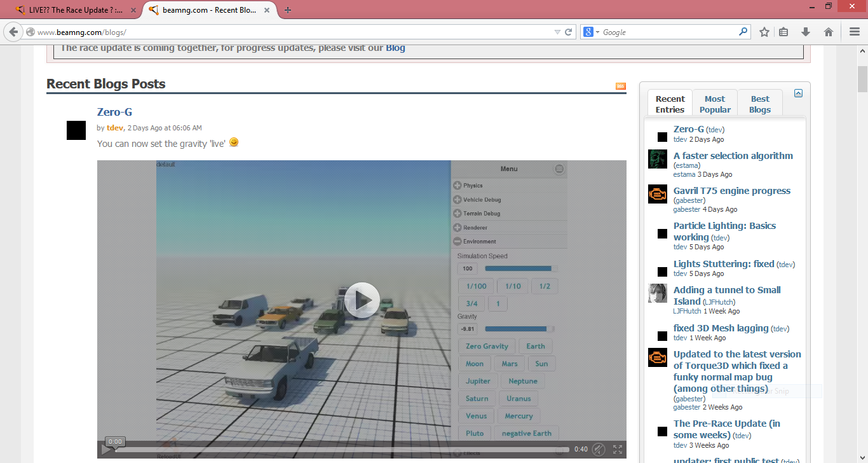Select the 'beamng.com - Recent Blo...' browser tab
868x463 pixels.
point(210,10)
